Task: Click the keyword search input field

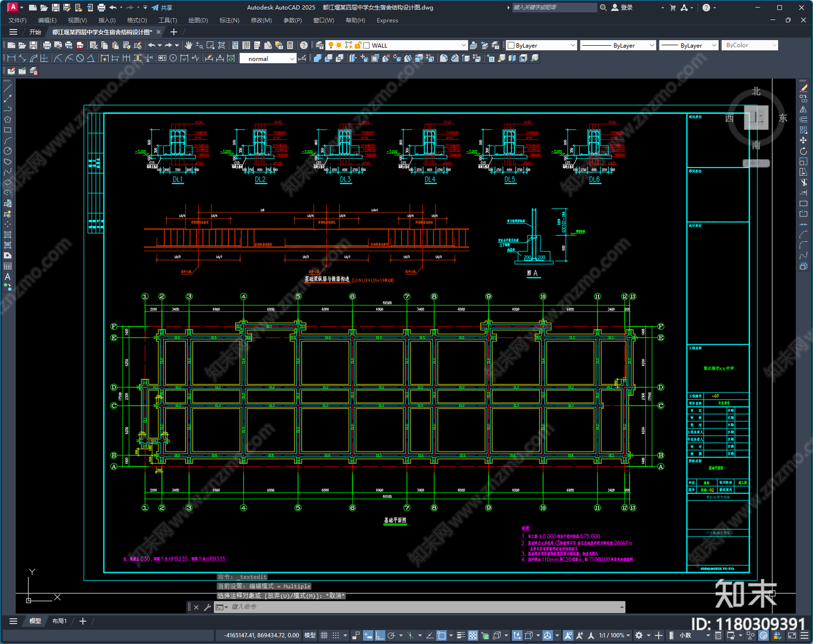Action: pos(554,8)
